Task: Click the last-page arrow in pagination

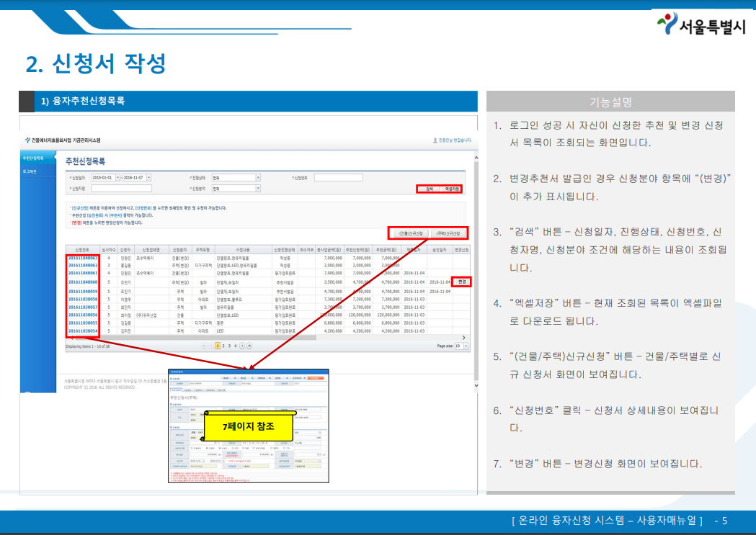Action: click(x=249, y=346)
